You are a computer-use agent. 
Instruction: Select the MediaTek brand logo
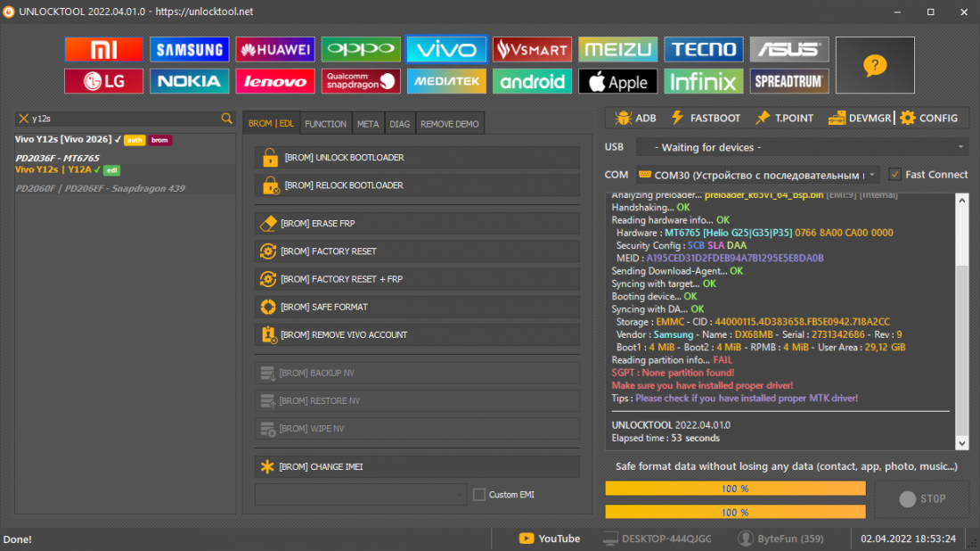(446, 81)
